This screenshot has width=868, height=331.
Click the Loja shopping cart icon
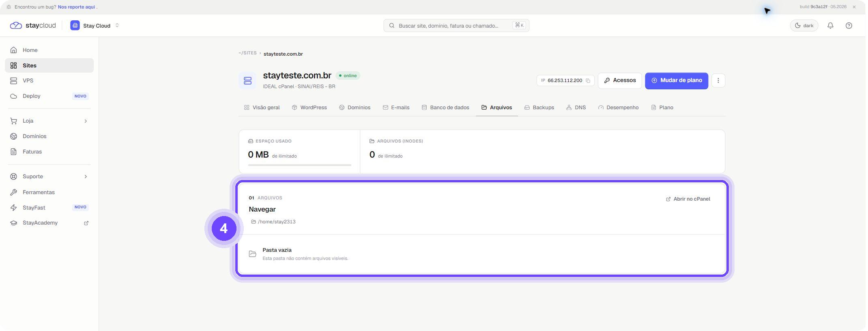13,121
